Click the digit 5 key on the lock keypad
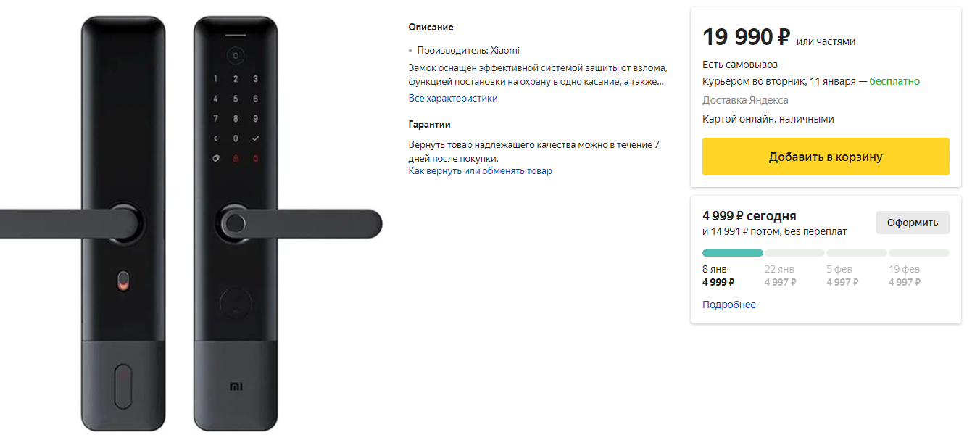Viewport: 980px width, 443px height. tap(236, 99)
